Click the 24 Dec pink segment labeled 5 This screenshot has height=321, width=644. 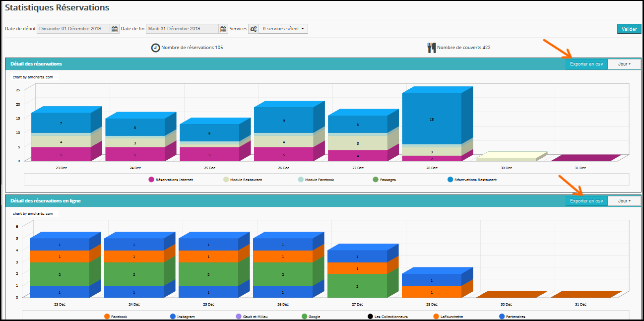pyautogui.click(x=135, y=154)
